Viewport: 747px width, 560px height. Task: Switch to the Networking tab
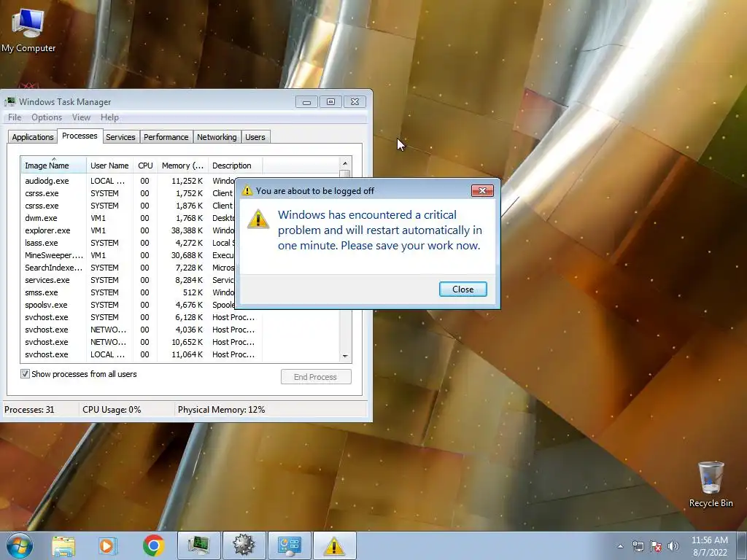tap(217, 137)
